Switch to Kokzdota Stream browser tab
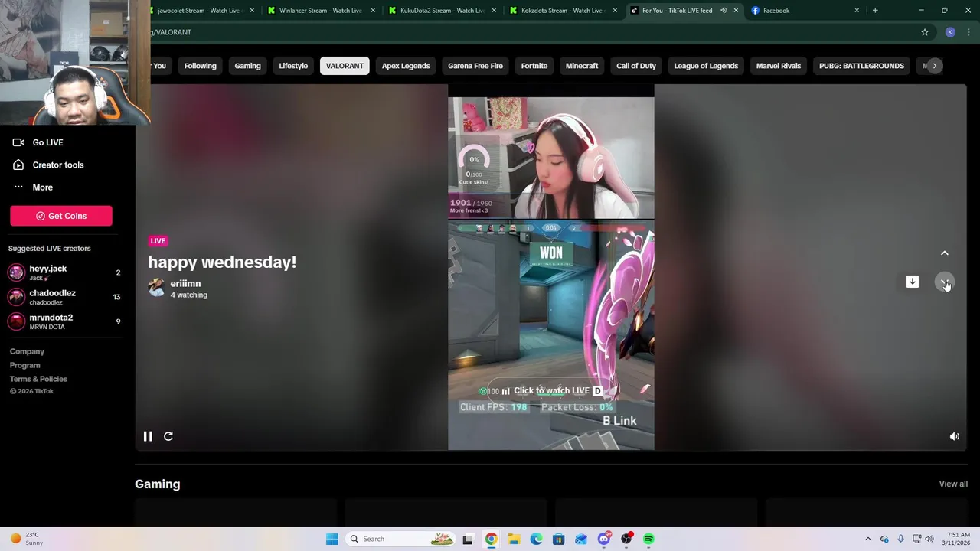Viewport: 980px width, 551px height. (563, 11)
